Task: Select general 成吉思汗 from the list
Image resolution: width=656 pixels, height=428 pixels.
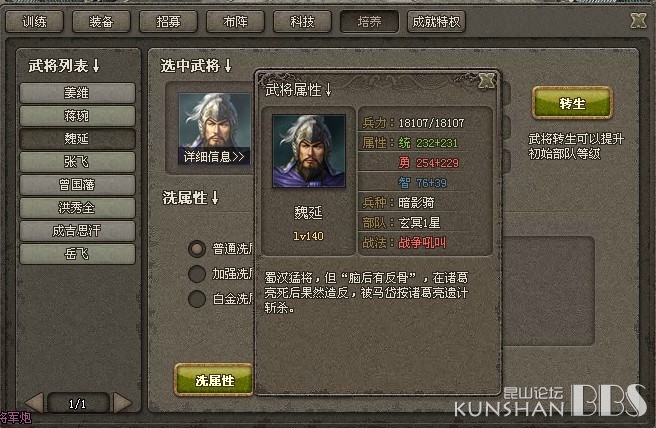Action: coord(77,231)
